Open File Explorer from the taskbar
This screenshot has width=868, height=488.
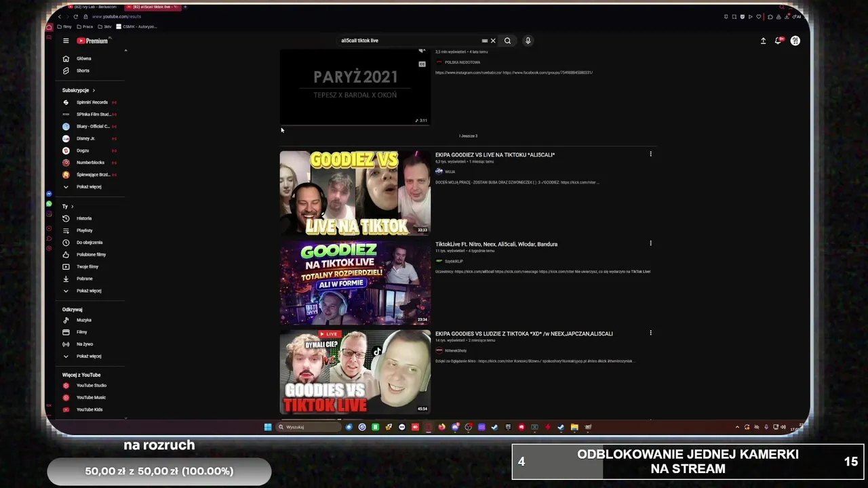[x=574, y=427]
